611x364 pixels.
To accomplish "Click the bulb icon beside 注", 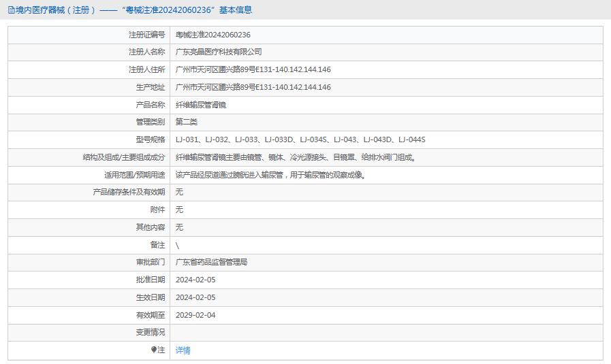I will click(154, 350).
